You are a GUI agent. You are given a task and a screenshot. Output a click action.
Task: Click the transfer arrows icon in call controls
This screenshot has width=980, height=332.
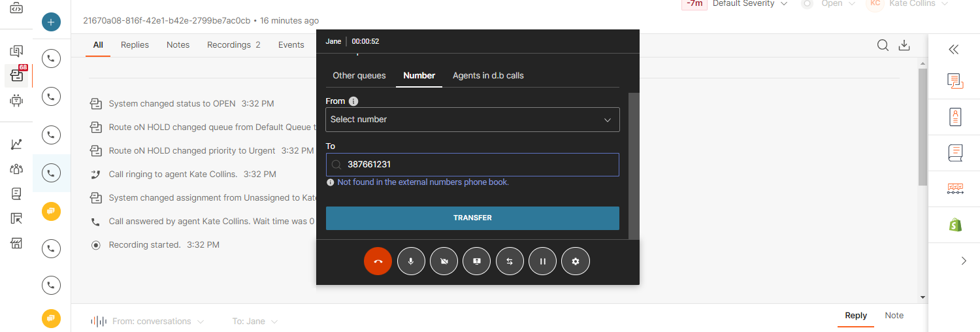[x=510, y=261]
